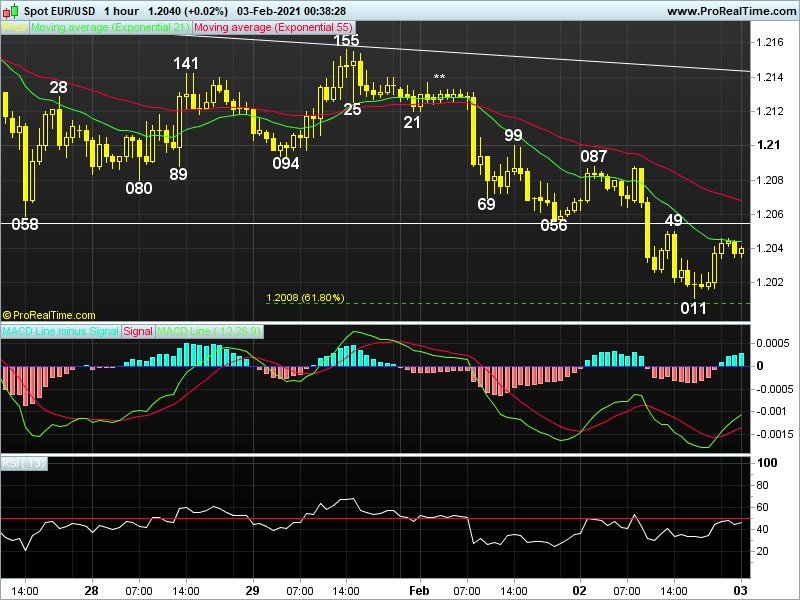Viewport: 800px width, 600px height.
Task: Click the 087 price annotation near 02
Action: 594,156
